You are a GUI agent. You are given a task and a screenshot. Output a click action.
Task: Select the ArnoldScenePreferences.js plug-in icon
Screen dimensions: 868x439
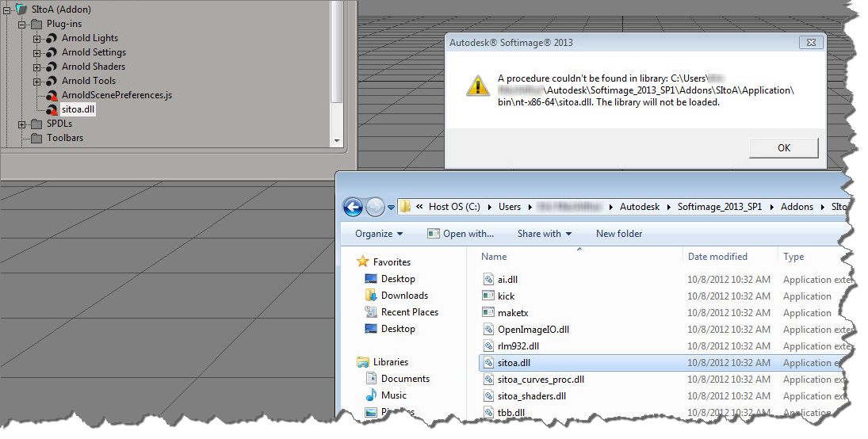click(52, 96)
